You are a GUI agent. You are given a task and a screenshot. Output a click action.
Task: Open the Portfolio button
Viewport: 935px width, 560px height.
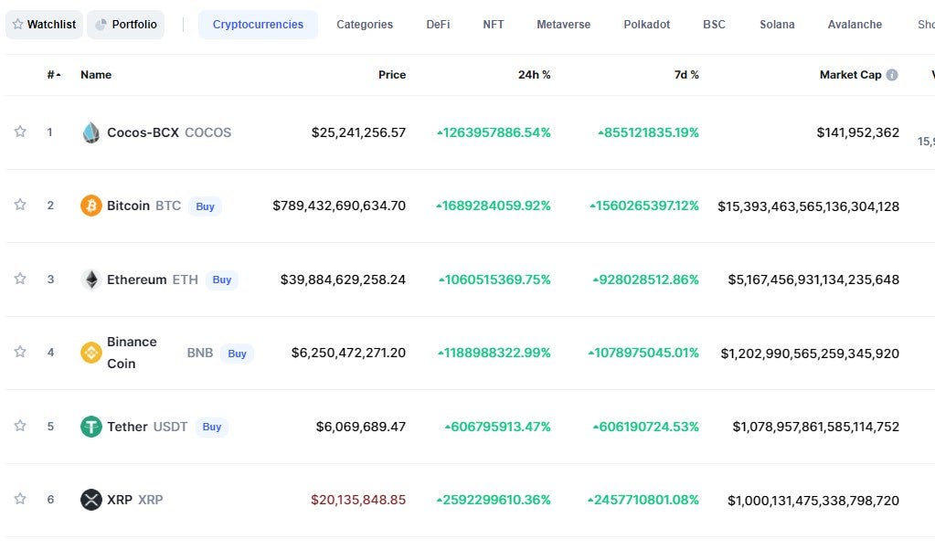pos(126,25)
